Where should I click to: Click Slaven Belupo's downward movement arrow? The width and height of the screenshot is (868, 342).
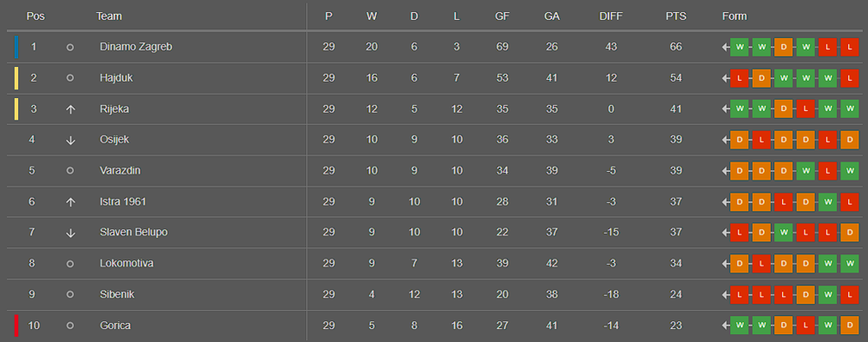70,233
